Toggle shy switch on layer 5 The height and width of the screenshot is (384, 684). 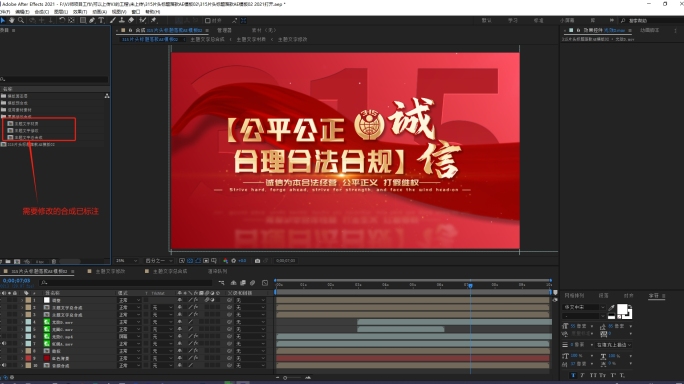pos(180,329)
